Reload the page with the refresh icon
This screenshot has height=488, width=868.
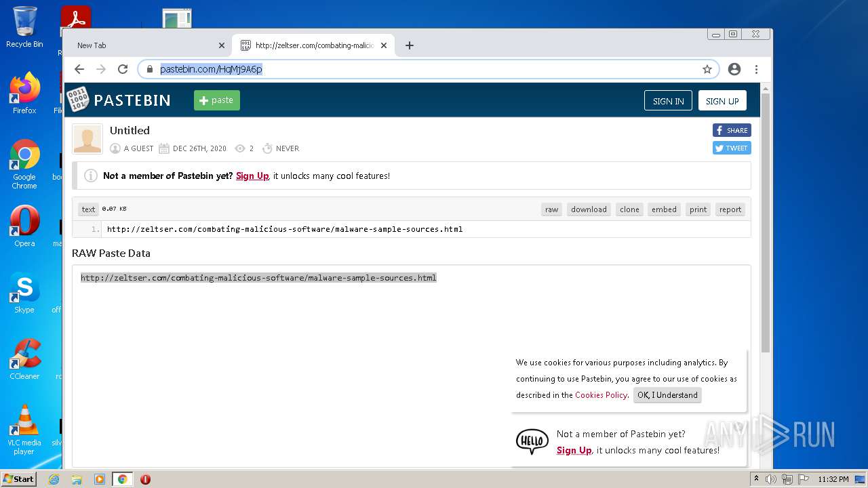pyautogui.click(x=122, y=68)
